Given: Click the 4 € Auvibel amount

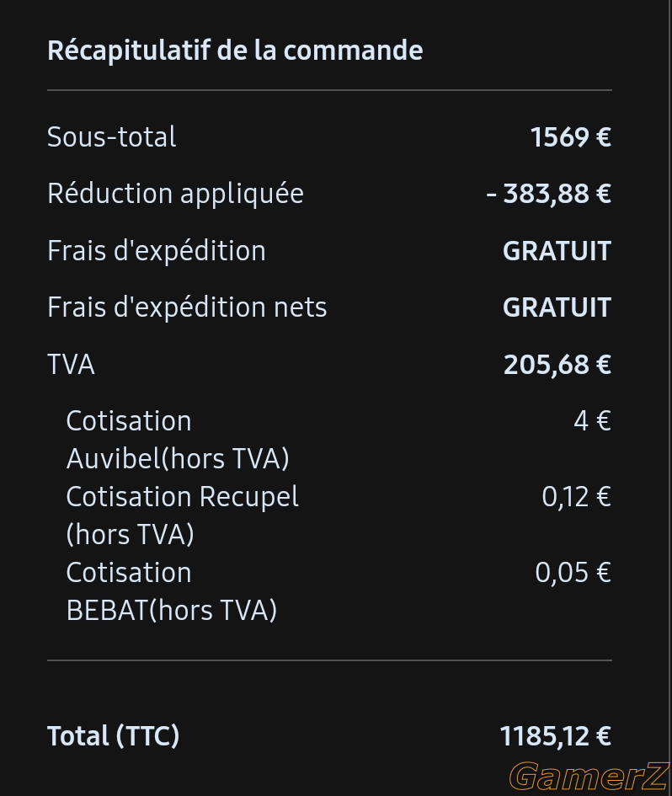Looking at the screenshot, I should pyautogui.click(x=592, y=421).
